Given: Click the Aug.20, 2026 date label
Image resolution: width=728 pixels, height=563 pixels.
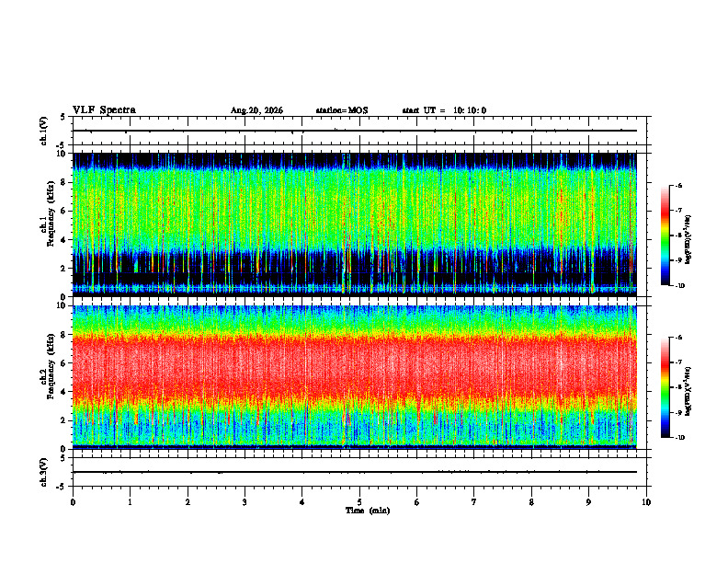Looking at the screenshot, I should point(256,110).
